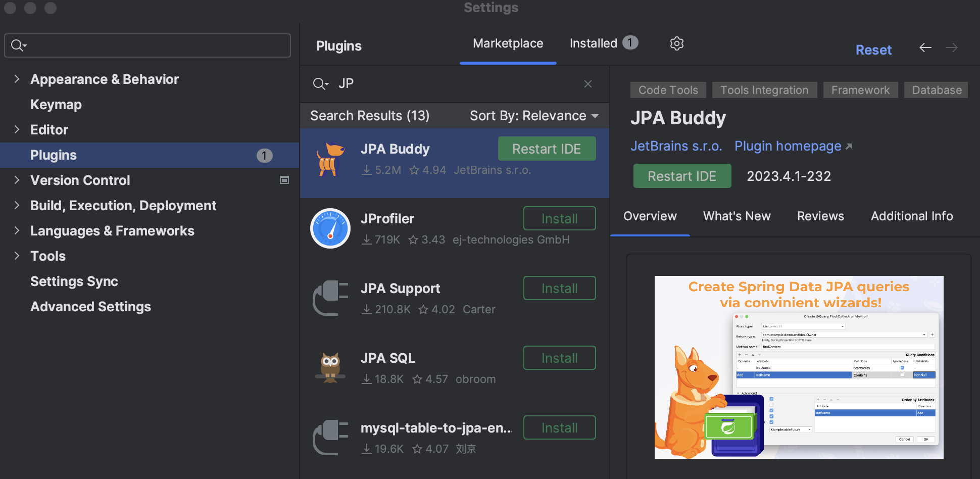Click the Plugins update count badge in sidebar
Image resolution: width=980 pixels, height=479 pixels.
tap(264, 156)
